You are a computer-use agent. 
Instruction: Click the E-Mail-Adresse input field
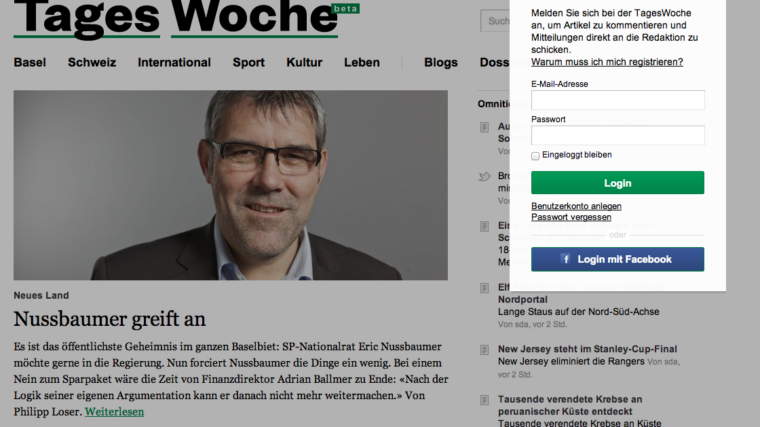tap(618, 100)
